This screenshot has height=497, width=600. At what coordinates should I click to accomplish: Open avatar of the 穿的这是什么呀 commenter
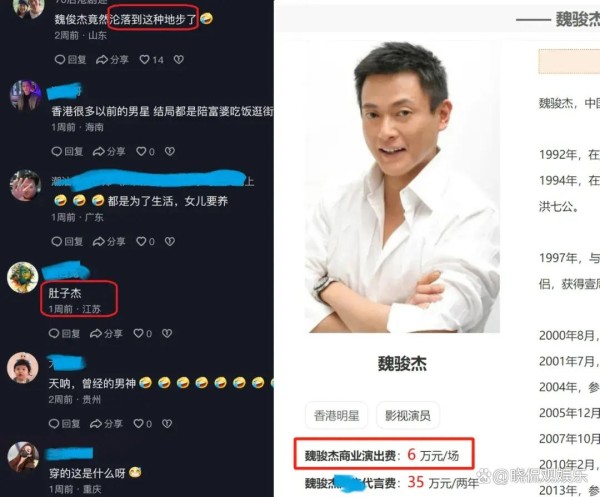pos(23,457)
